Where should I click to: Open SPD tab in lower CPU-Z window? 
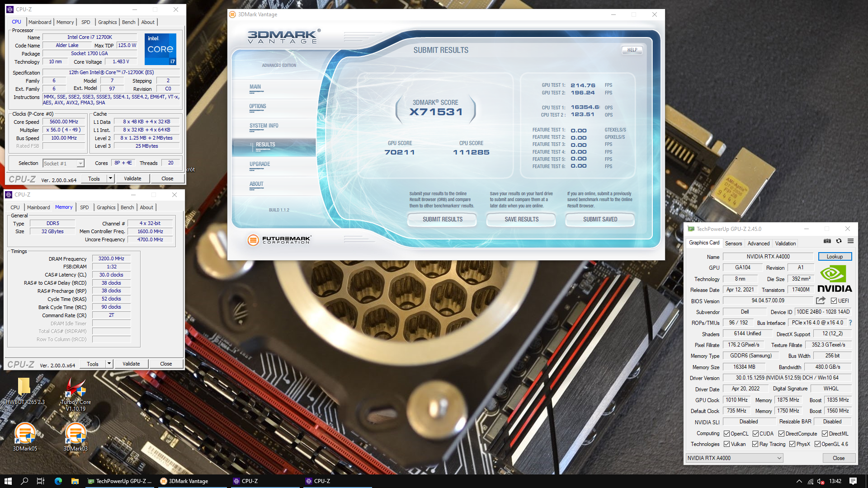pyautogui.click(x=84, y=207)
